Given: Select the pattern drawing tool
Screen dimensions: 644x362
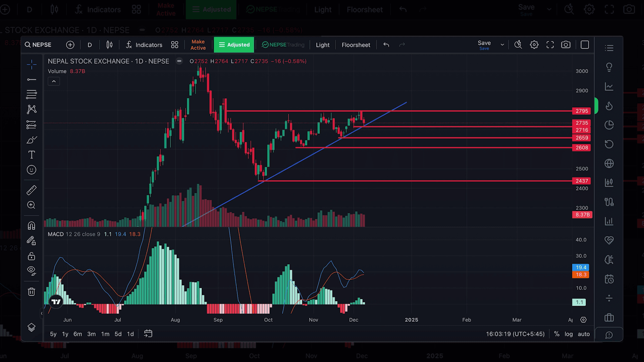Looking at the screenshot, I should pos(32,109).
